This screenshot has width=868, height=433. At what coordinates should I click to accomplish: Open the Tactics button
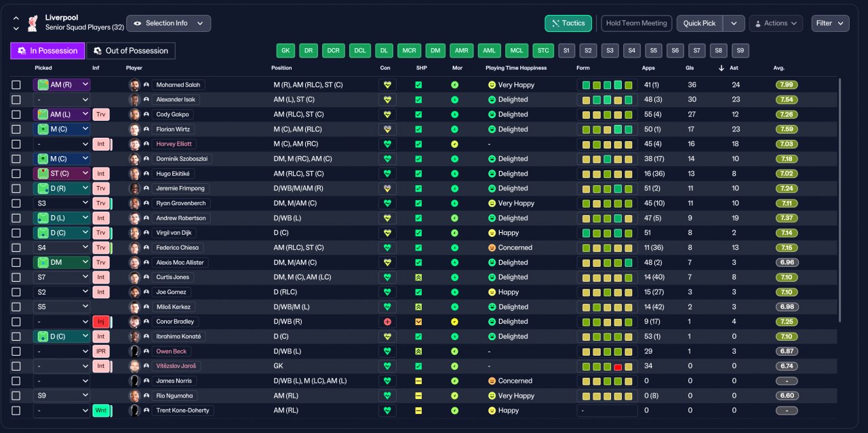point(568,23)
